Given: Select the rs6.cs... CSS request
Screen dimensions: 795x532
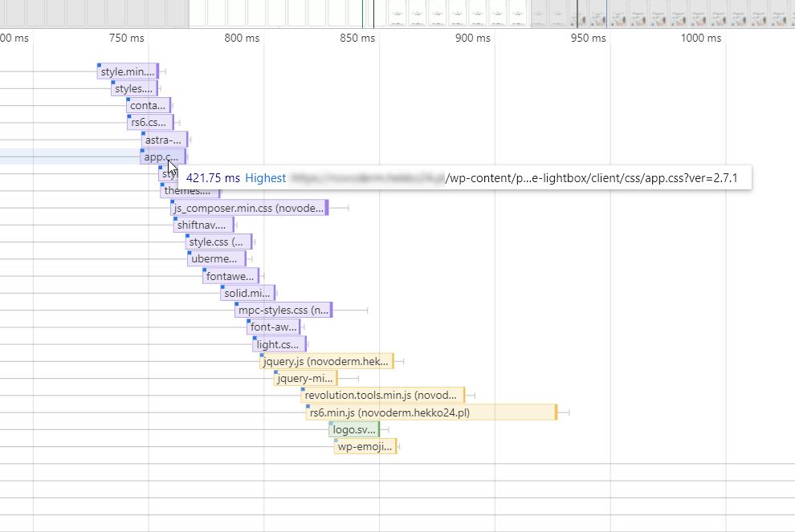Looking at the screenshot, I should 150,122.
